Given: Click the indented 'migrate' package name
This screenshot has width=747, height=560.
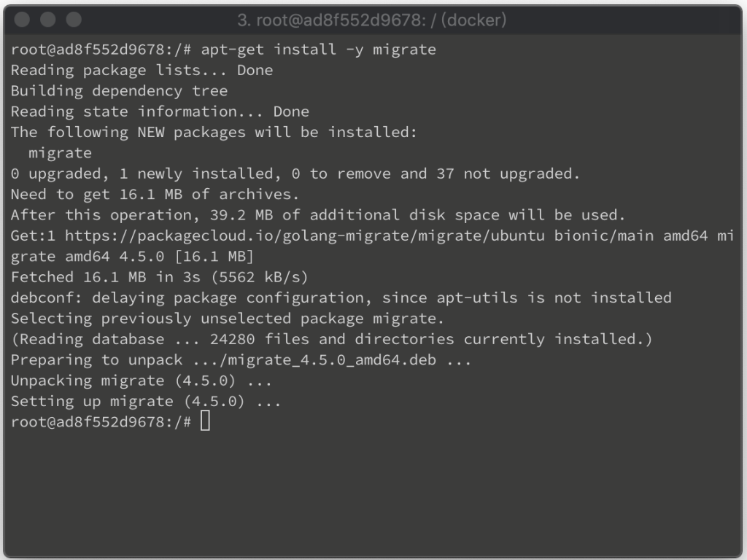Looking at the screenshot, I should 60,153.
